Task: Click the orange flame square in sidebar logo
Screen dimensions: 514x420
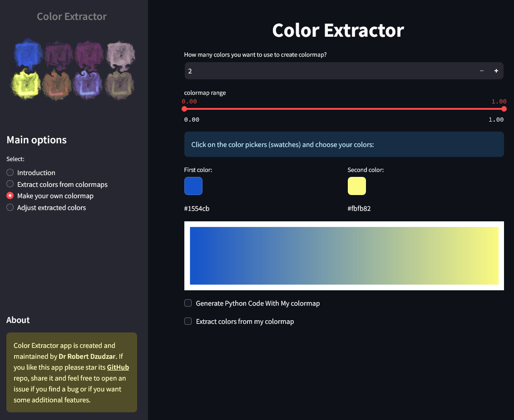Action: point(57,85)
